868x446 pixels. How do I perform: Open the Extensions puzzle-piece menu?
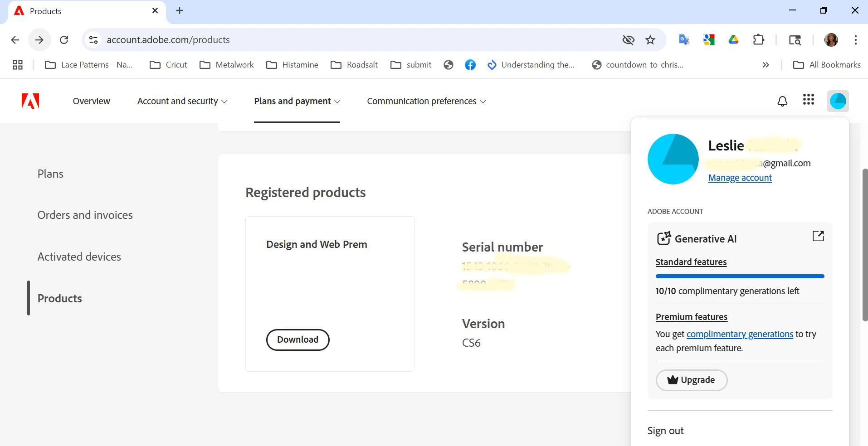(x=758, y=40)
